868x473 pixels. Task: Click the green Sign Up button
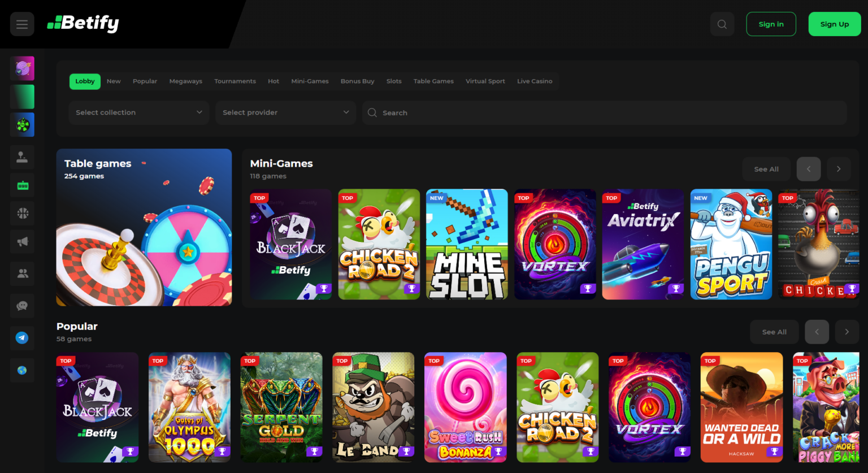point(835,24)
